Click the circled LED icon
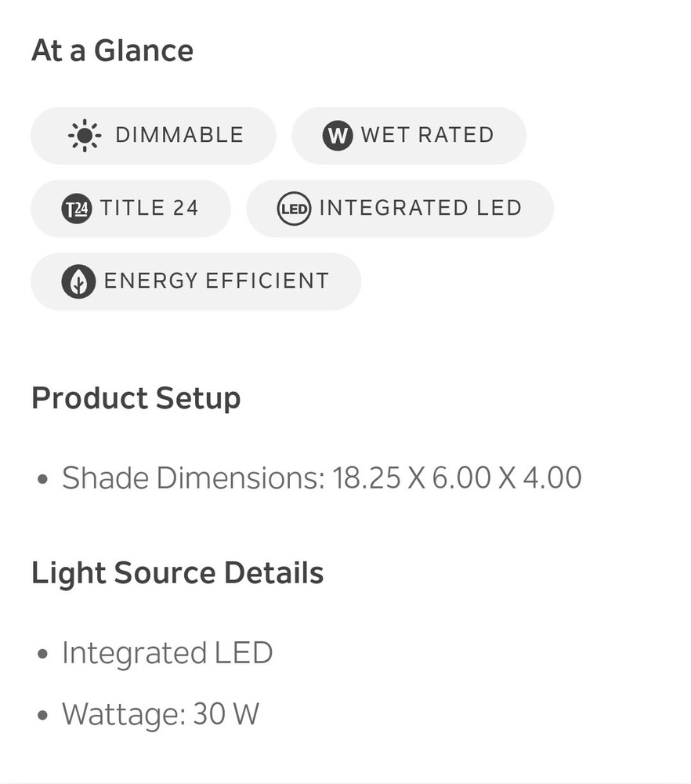 [294, 209]
